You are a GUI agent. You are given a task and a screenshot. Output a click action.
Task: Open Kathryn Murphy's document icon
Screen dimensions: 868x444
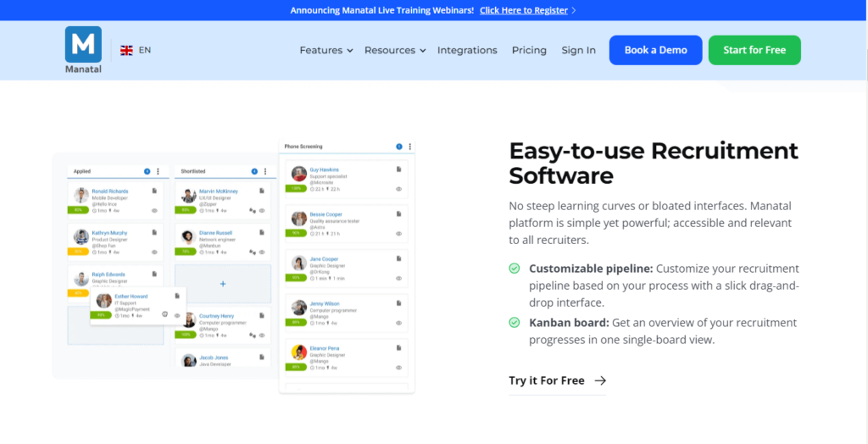154,232
